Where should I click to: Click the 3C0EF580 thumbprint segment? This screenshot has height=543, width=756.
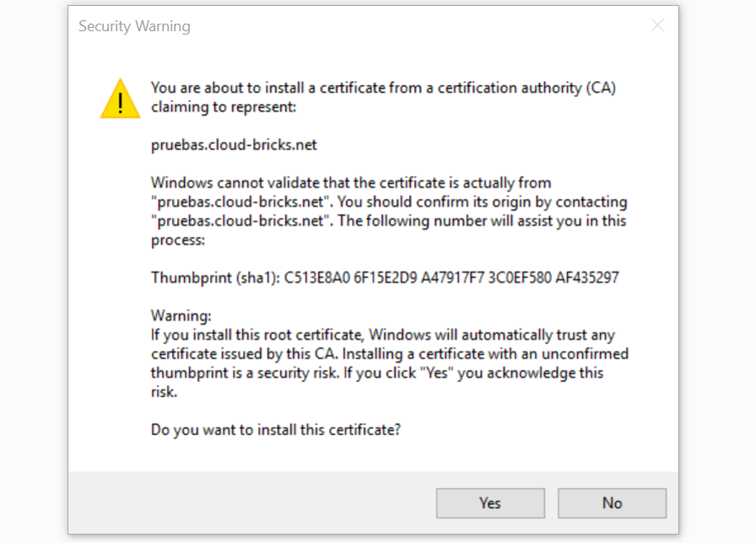coord(520,278)
